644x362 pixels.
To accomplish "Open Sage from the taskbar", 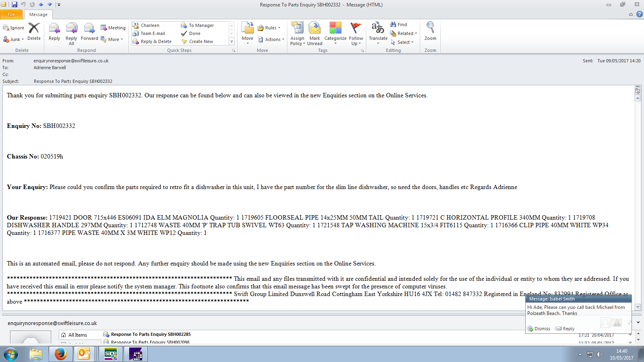I will tap(110, 354).
